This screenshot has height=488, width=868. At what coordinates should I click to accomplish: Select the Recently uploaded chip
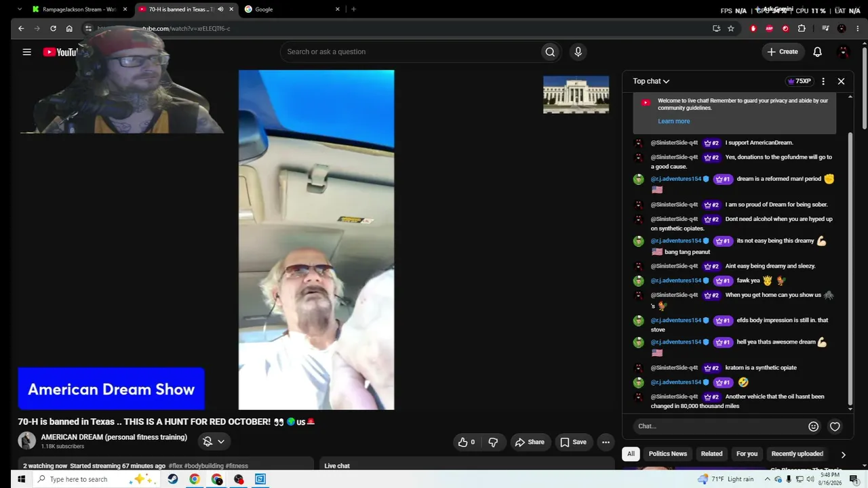click(797, 454)
